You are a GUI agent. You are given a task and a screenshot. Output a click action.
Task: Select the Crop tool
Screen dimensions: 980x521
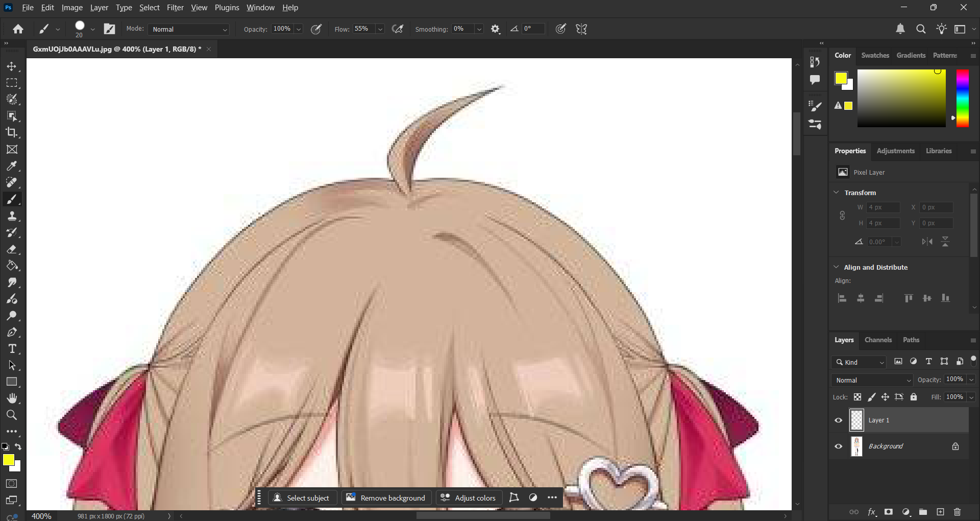click(12, 133)
